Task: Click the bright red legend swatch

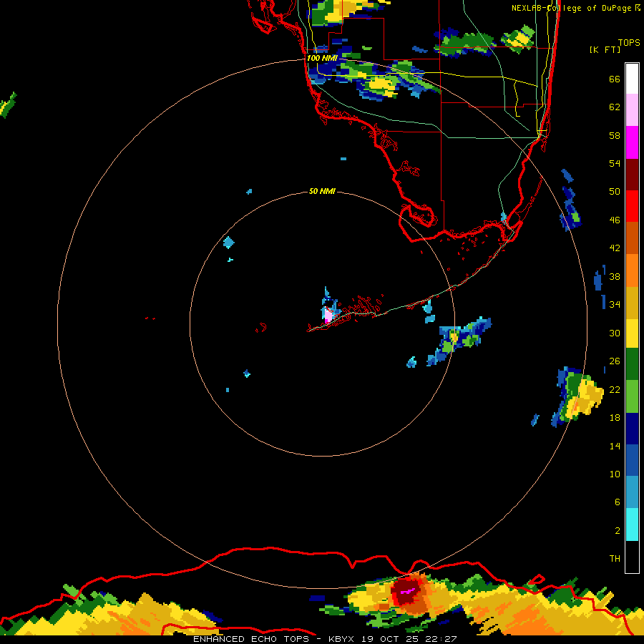Action: coord(632,206)
